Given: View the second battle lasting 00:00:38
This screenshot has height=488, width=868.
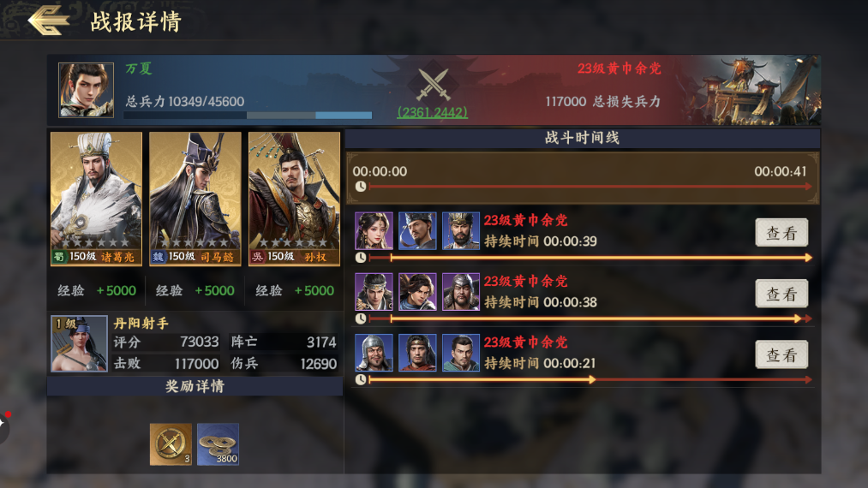Looking at the screenshot, I should (x=781, y=294).
